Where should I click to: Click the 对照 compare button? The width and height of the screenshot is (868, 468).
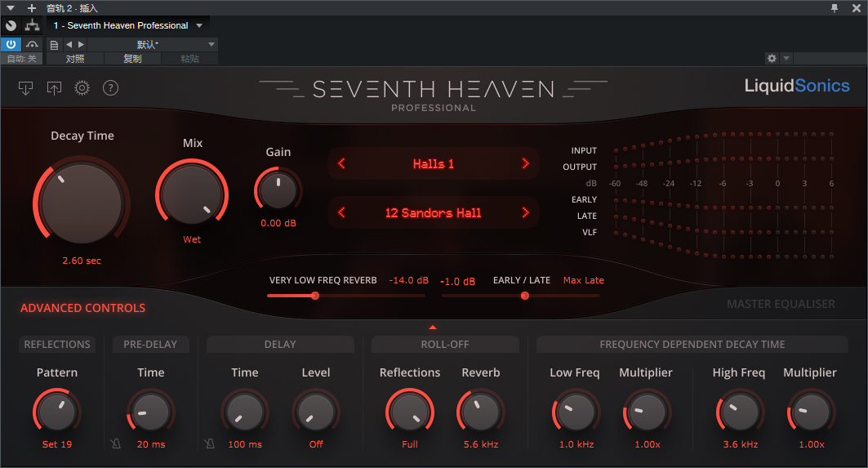[x=75, y=59]
